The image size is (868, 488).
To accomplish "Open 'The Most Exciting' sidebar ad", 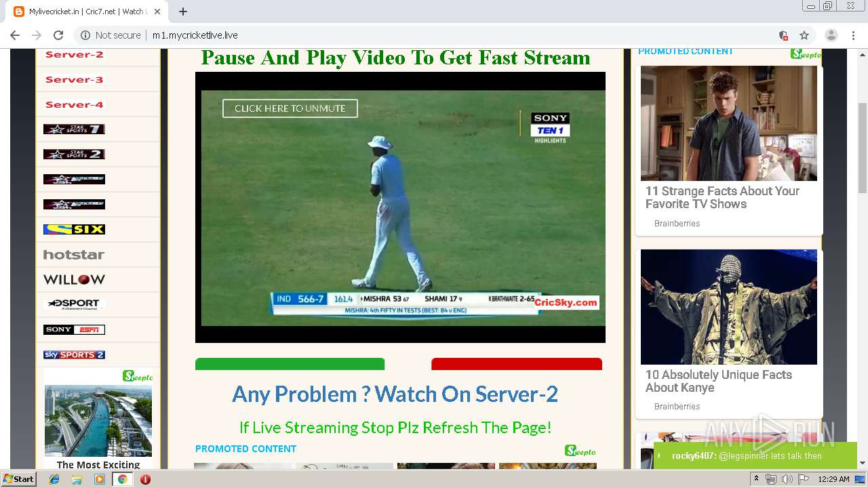I will [x=98, y=464].
